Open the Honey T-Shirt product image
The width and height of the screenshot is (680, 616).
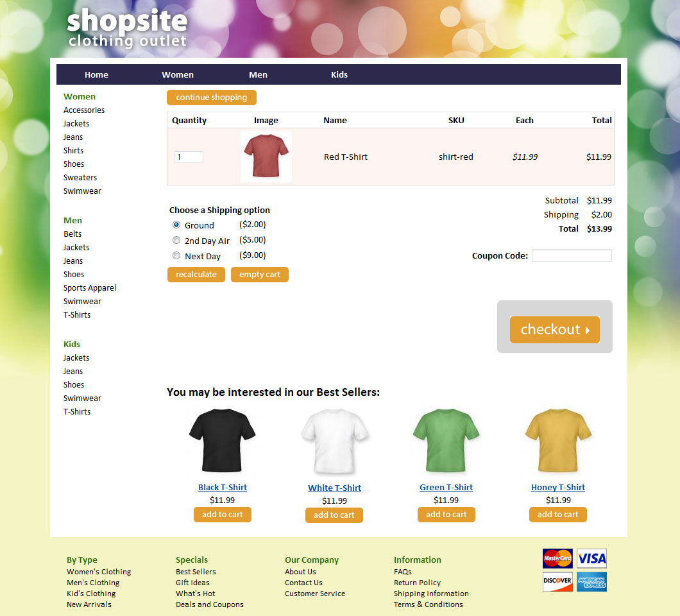pos(558,440)
